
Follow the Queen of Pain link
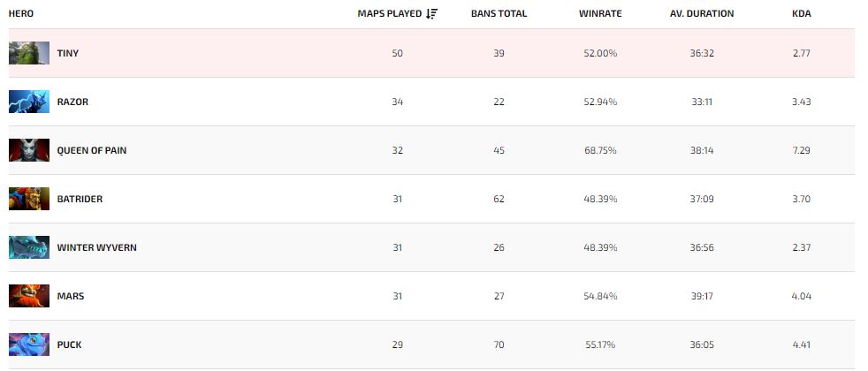[x=92, y=150]
